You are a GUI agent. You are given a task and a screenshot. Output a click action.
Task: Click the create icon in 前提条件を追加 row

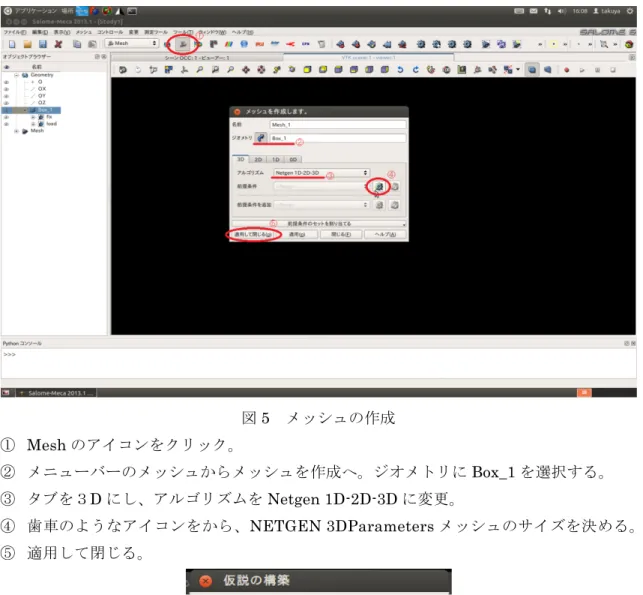click(x=379, y=205)
